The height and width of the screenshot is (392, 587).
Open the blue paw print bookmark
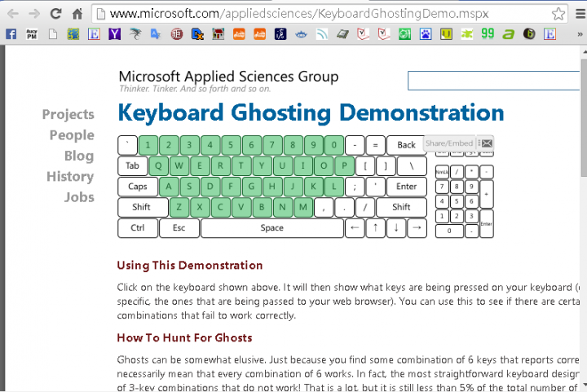[x=426, y=34]
